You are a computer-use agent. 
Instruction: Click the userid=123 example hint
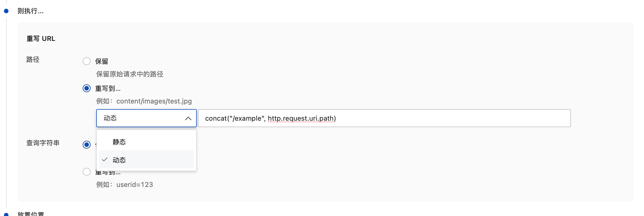(x=135, y=185)
